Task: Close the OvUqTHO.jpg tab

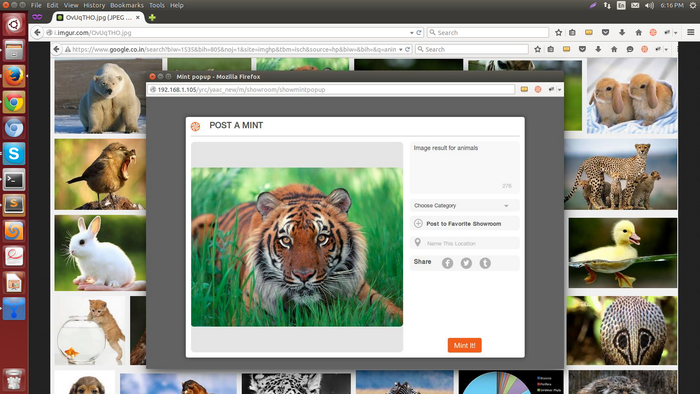Action: point(138,17)
